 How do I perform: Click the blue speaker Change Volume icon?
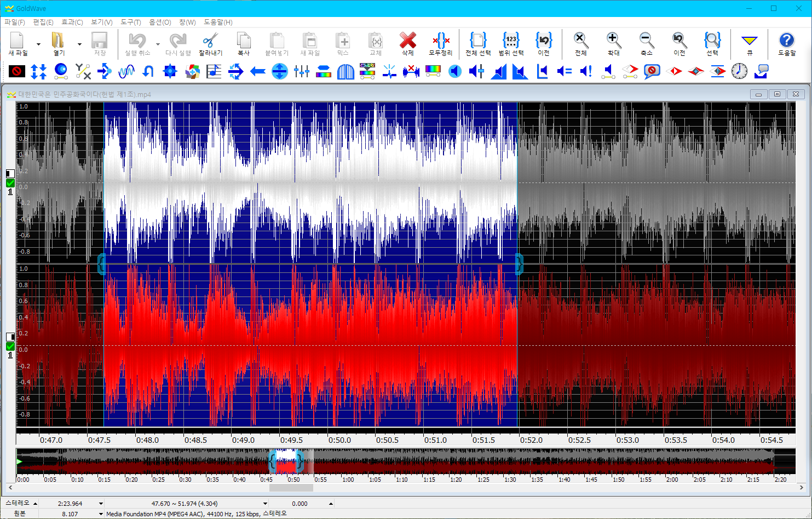(455, 71)
